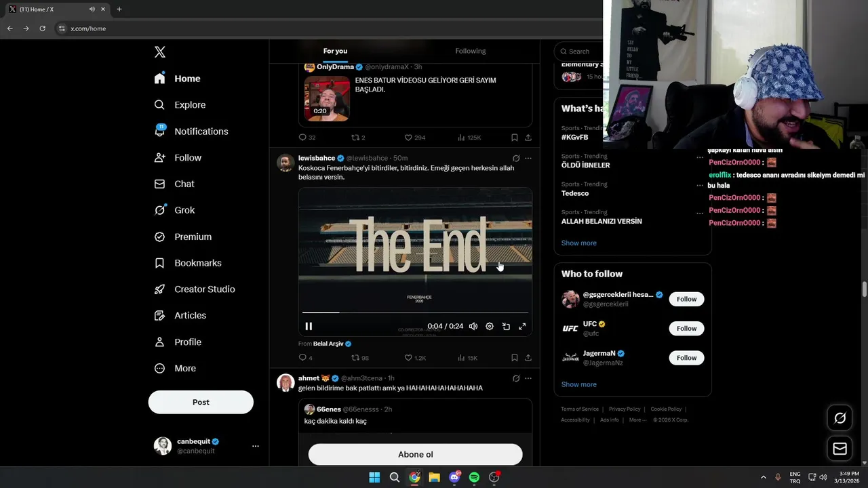
Task: Show more trending topics
Action: coord(579,243)
